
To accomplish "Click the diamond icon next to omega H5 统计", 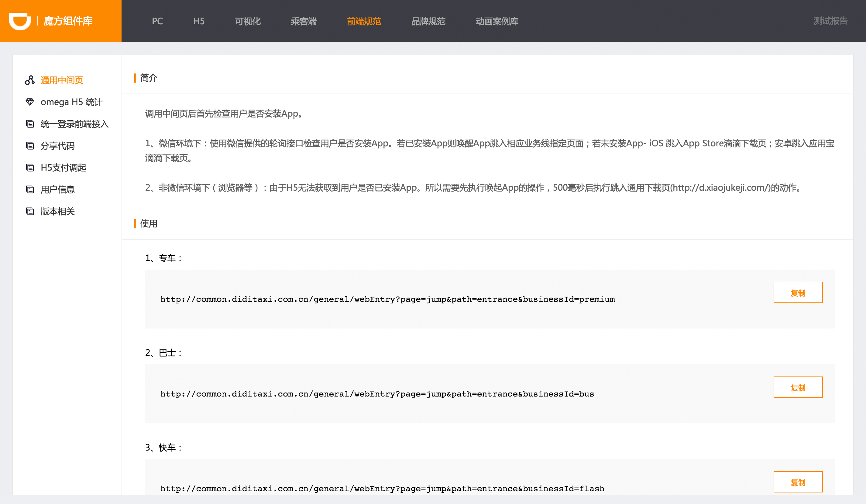I will click(29, 102).
